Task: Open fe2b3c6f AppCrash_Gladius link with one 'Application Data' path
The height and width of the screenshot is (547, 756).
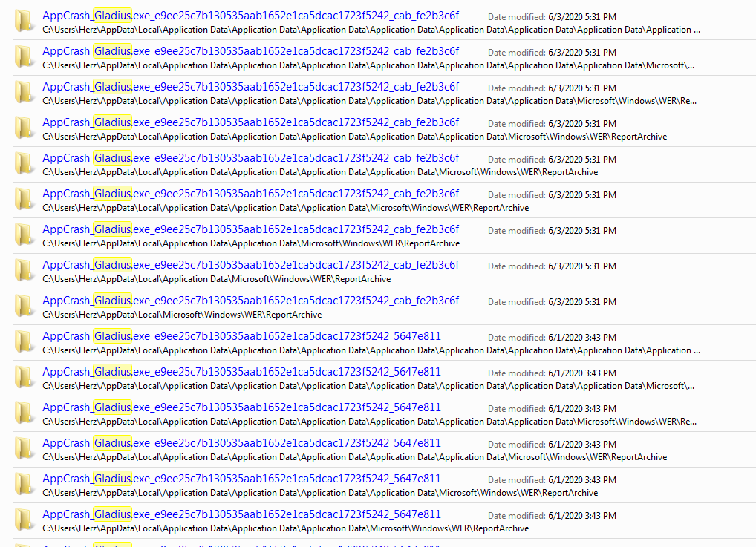Action: point(251,265)
